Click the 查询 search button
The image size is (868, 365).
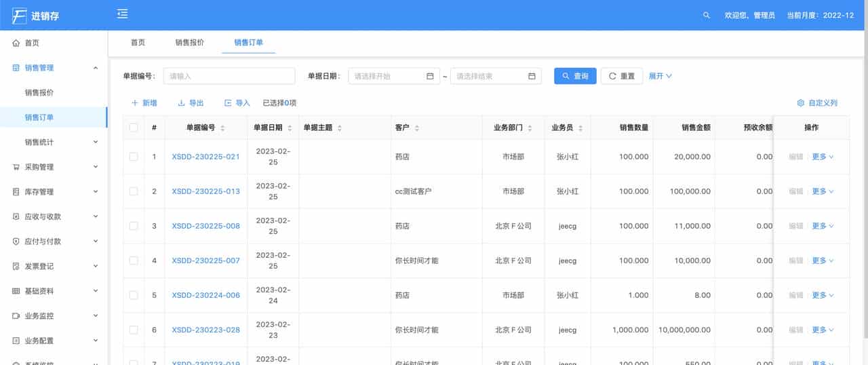click(x=575, y=76)
